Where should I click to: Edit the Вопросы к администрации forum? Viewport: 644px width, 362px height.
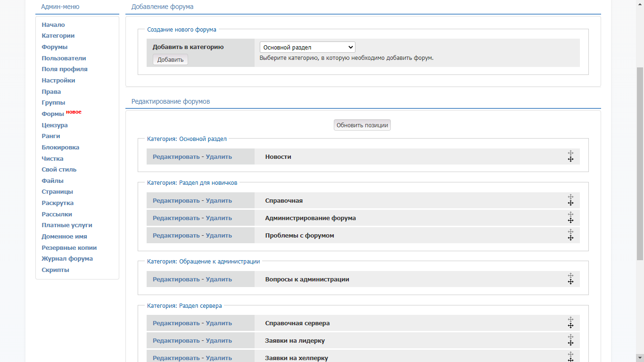pyautogui.click(x=176, y=280)
